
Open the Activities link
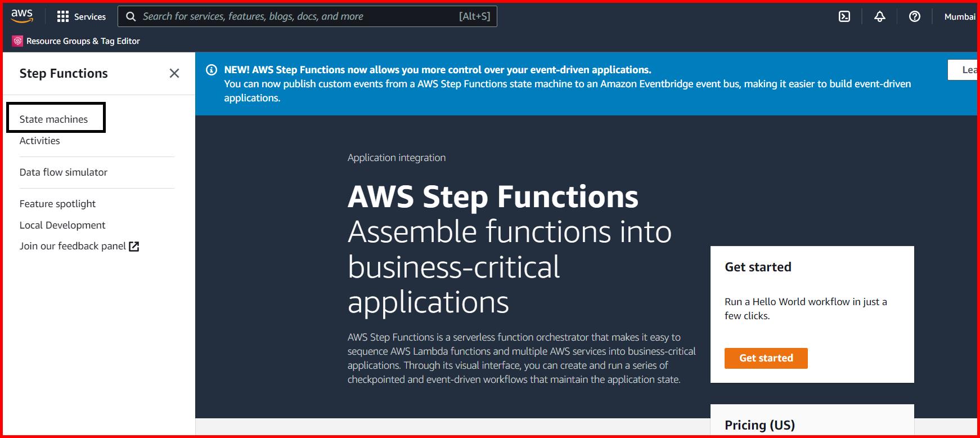tap(39, 140)
